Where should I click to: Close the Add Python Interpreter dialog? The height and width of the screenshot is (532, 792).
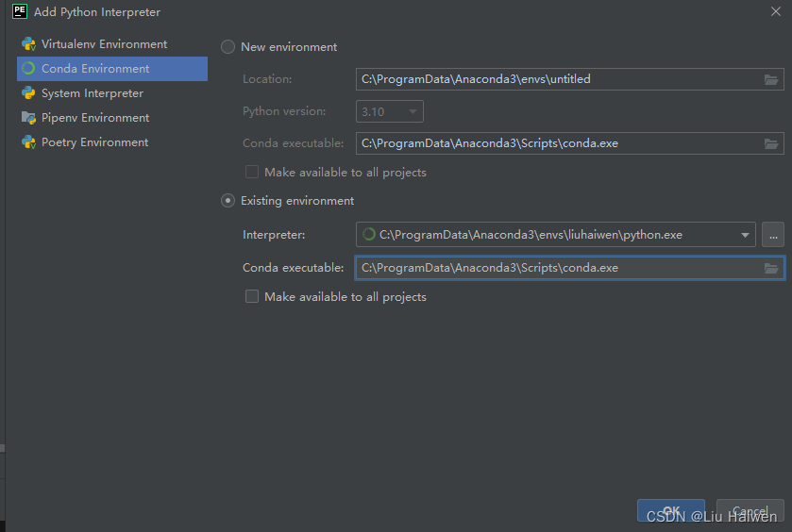pos(775,10)
